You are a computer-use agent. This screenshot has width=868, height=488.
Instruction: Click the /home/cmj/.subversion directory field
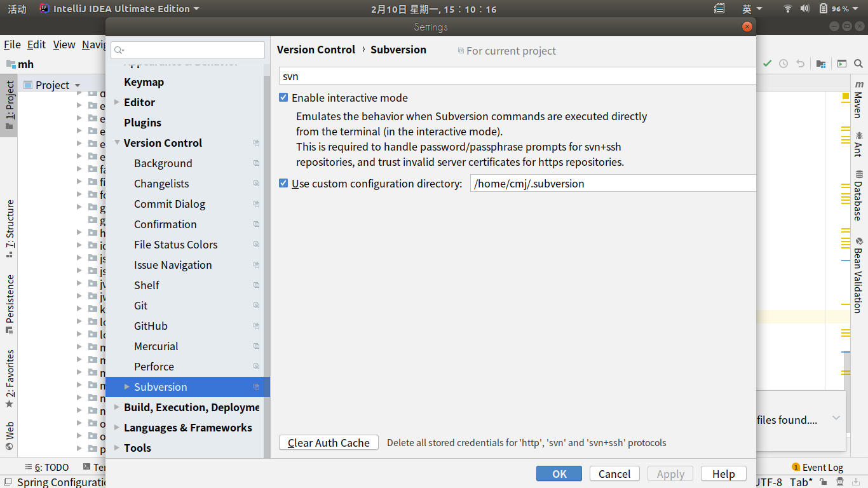pos(613,183)
